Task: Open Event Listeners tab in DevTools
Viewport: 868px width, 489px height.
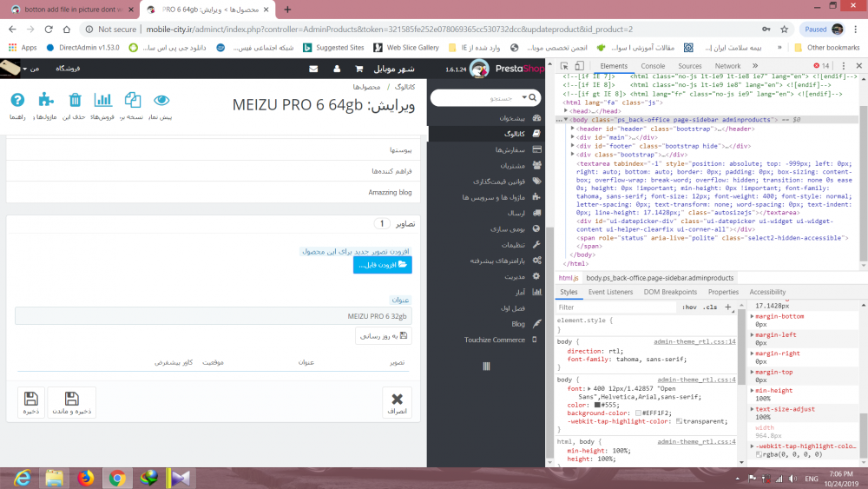Action: tap(610, 292)
